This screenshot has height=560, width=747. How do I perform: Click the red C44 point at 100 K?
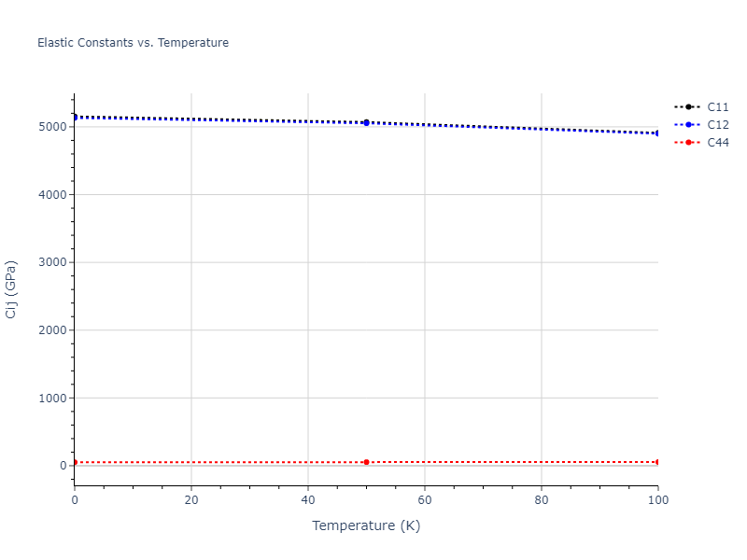pyautogui.click(x=657, y=462)
